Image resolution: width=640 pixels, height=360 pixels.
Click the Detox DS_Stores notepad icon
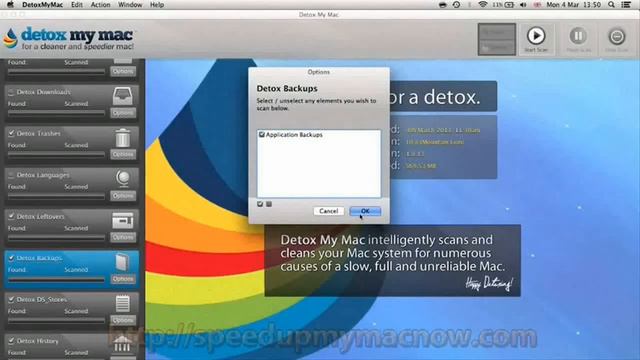pos(122,304)
